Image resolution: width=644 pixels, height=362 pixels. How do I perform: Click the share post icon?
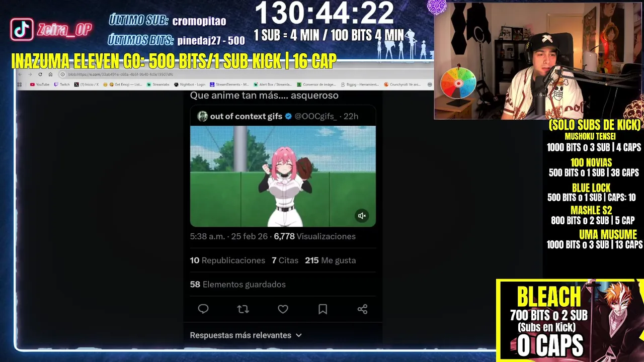362,309
